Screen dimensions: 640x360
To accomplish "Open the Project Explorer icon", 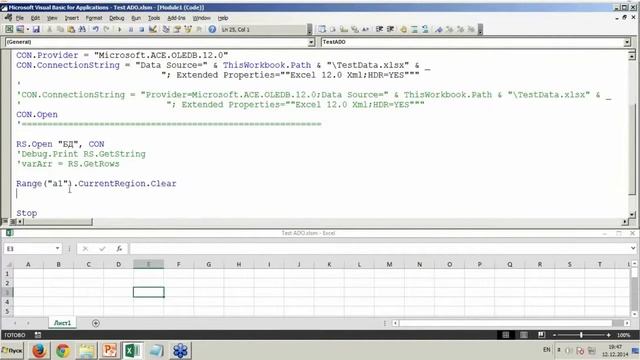I will pyautogui.click(x=166, y=29).
